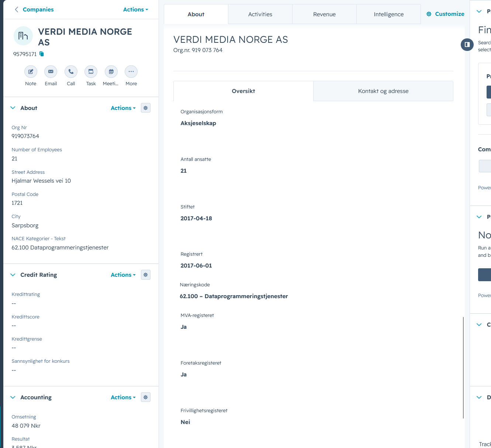Viewport: 491px width, 448px height.
Task: Click the Kredittgrense empty value field
Action: [x=14, y=348]
